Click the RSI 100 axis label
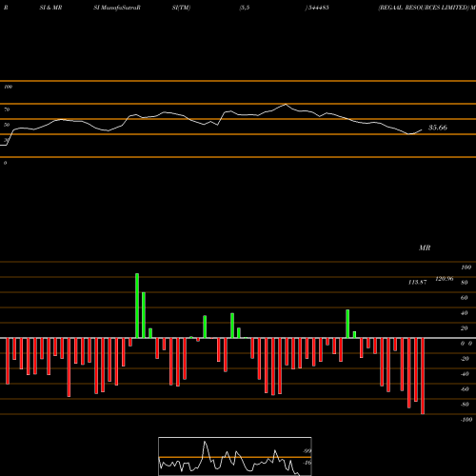 8,87
